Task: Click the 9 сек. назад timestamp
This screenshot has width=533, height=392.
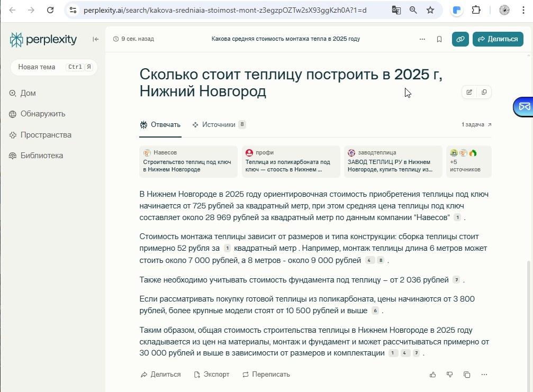Action: click(x=133, y=39)
